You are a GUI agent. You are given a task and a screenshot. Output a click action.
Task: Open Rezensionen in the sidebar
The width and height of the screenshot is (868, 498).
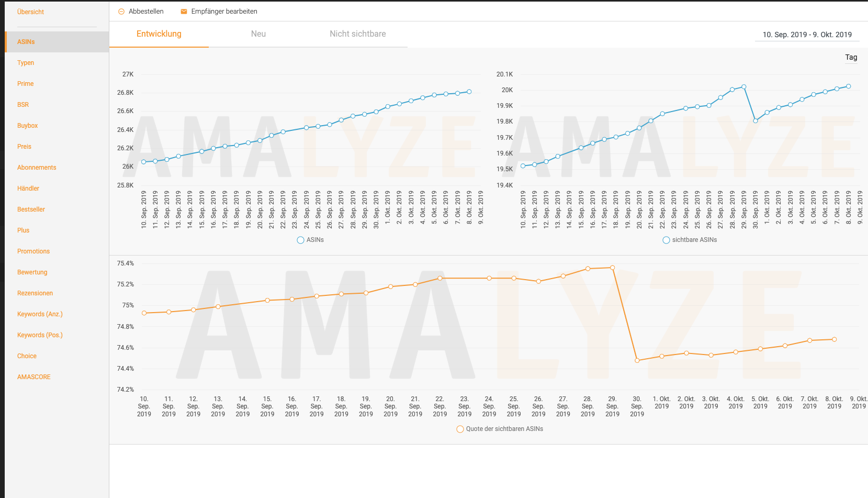(35, 293)
